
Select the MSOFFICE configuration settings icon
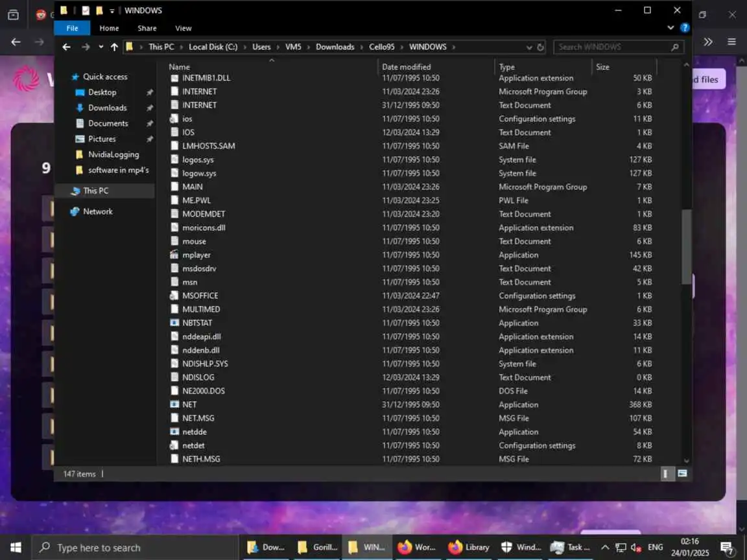[174, 296]
